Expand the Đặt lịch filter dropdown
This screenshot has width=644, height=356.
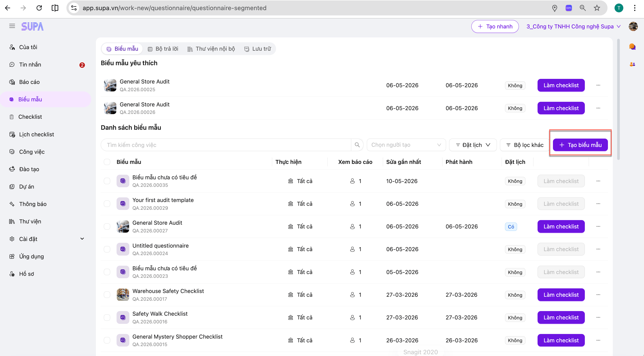click(x=473, y=145)
